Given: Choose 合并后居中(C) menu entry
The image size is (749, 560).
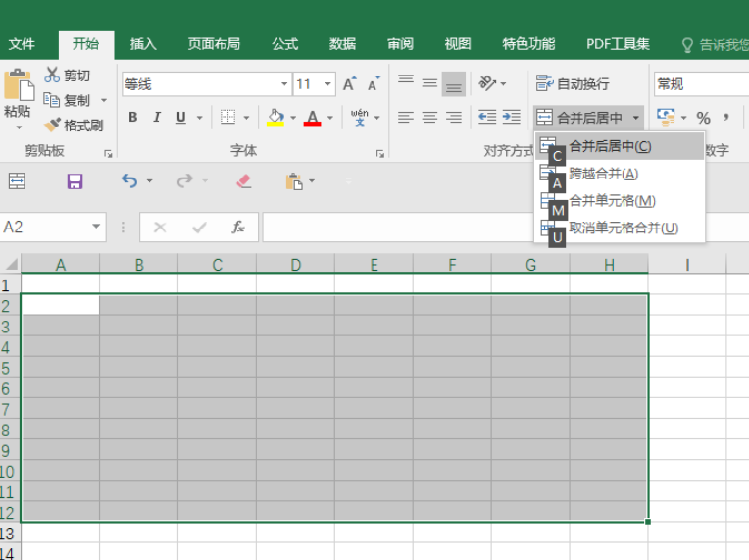Looking at the screenshot, I should 620,146.
